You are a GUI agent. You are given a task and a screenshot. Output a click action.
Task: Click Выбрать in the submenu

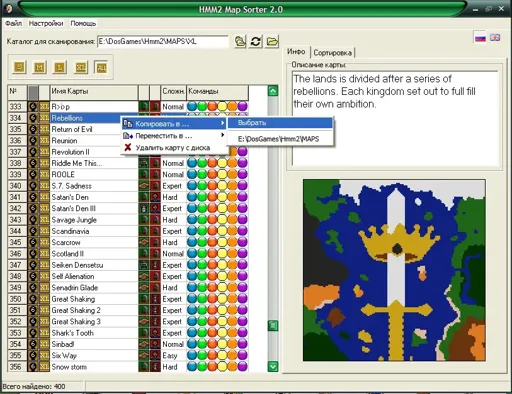click(280, 123)
